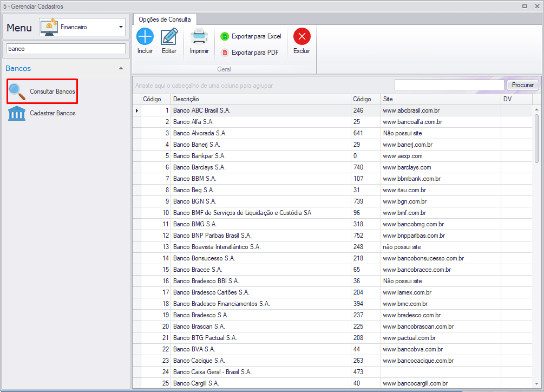Sort by the Site column header

click(441, 99)
